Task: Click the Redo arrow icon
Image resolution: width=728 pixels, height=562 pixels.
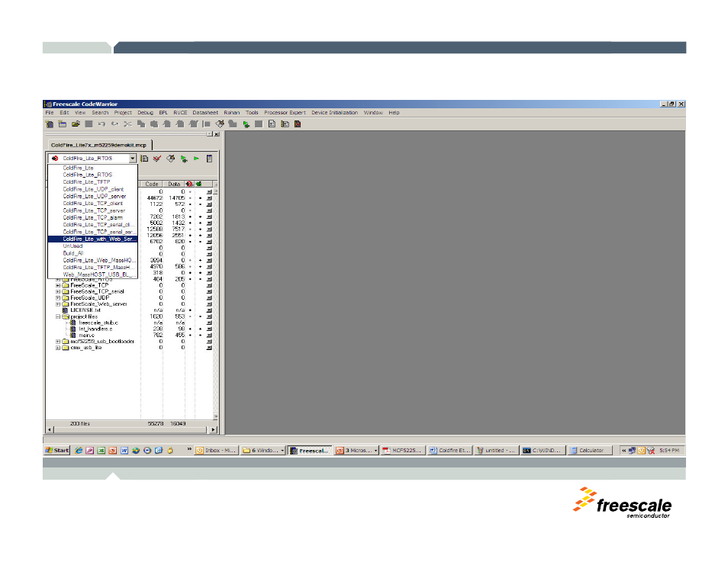Action: click(114, 124)
